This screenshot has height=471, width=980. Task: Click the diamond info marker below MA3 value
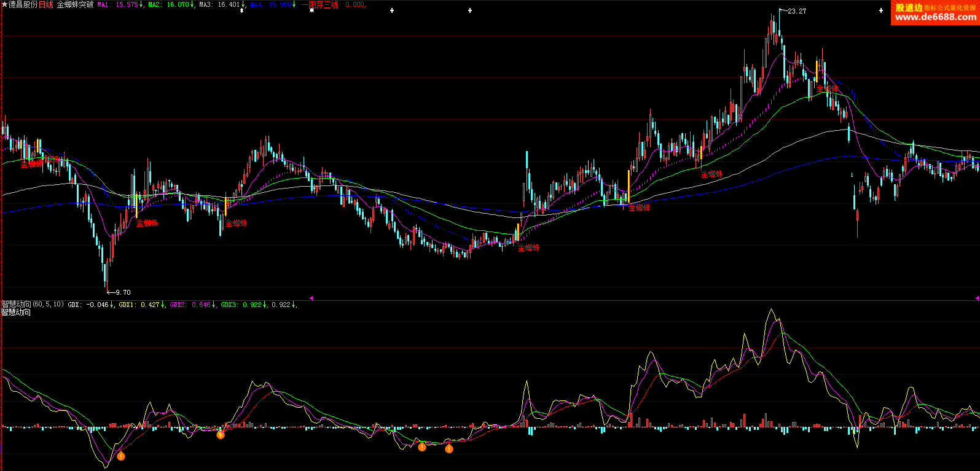(x=241, y=10)
